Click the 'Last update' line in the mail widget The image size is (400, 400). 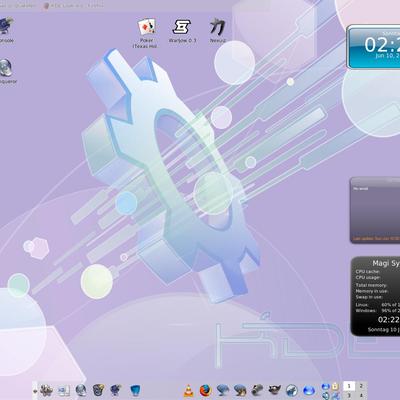(376, 239)
